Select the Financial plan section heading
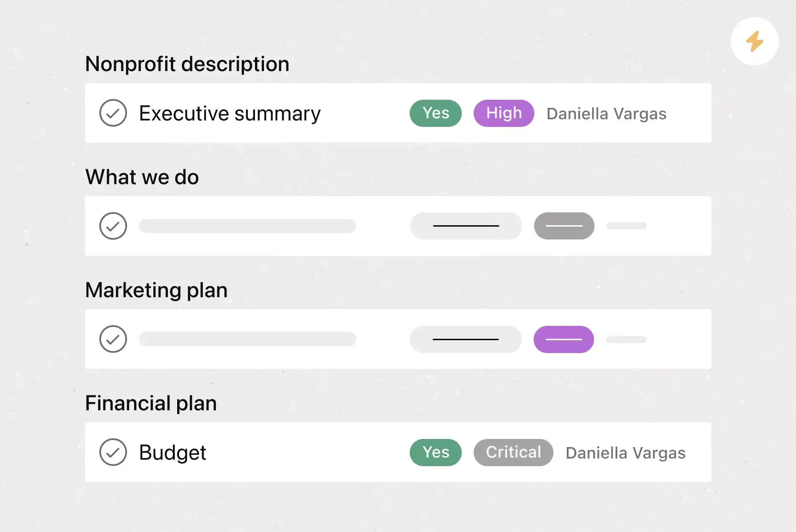 pos(151,403)
